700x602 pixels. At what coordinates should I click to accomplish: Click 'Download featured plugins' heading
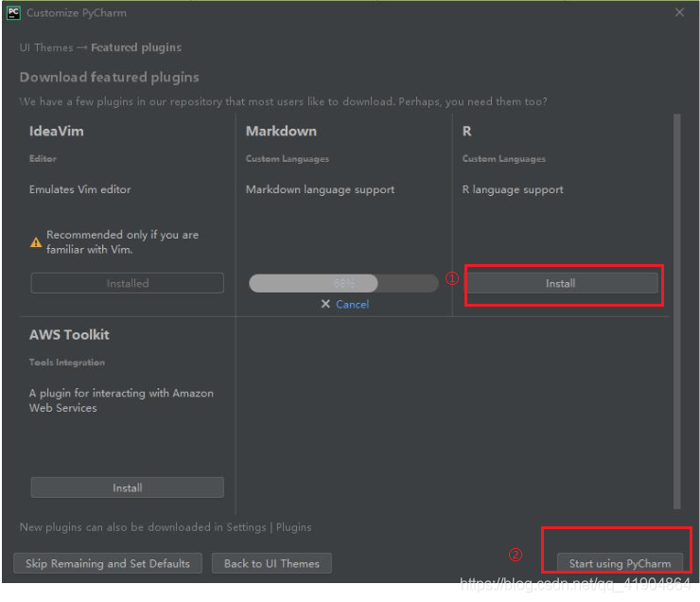point(110,78)
